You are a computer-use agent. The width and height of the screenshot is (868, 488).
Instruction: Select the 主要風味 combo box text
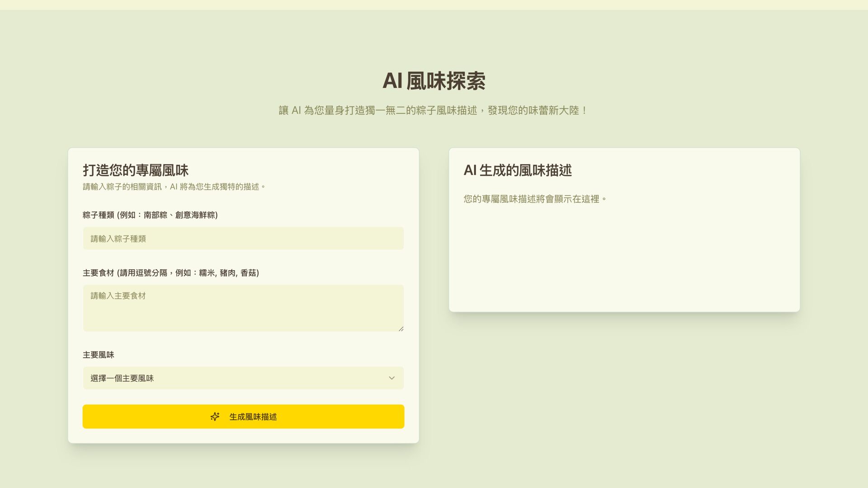tap(122, 378)
